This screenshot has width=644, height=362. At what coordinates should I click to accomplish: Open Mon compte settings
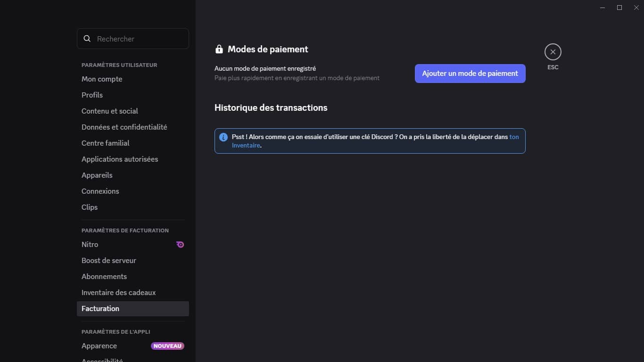point(102,79)
